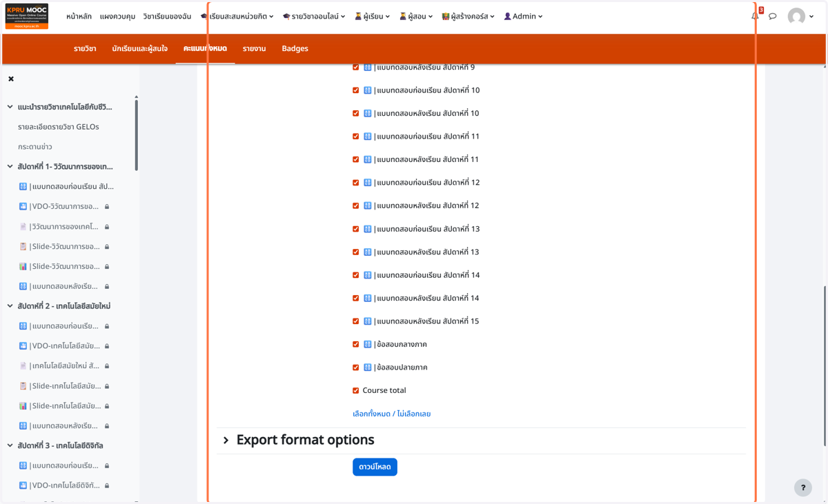
Task: Open the help question mark button
Action: 802,487
